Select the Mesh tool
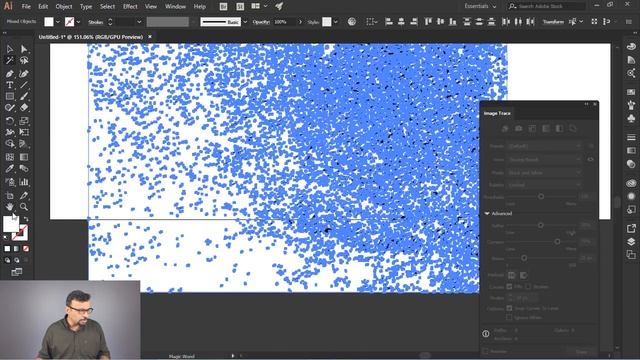The width and height of the screenshot is (640, 360). click(x=10, y=157)
